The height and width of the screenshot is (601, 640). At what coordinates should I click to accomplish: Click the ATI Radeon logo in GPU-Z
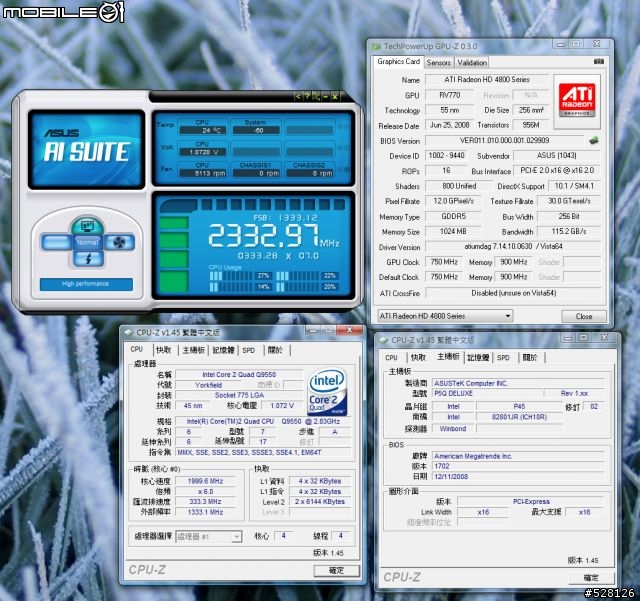(577, 100)
